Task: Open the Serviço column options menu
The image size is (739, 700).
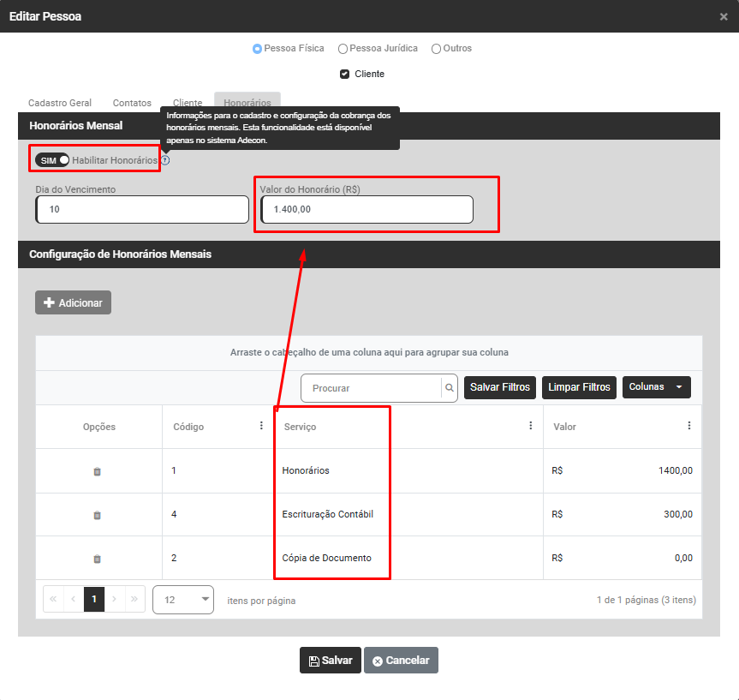Action: pyautogui.click(x=530, y=426)
